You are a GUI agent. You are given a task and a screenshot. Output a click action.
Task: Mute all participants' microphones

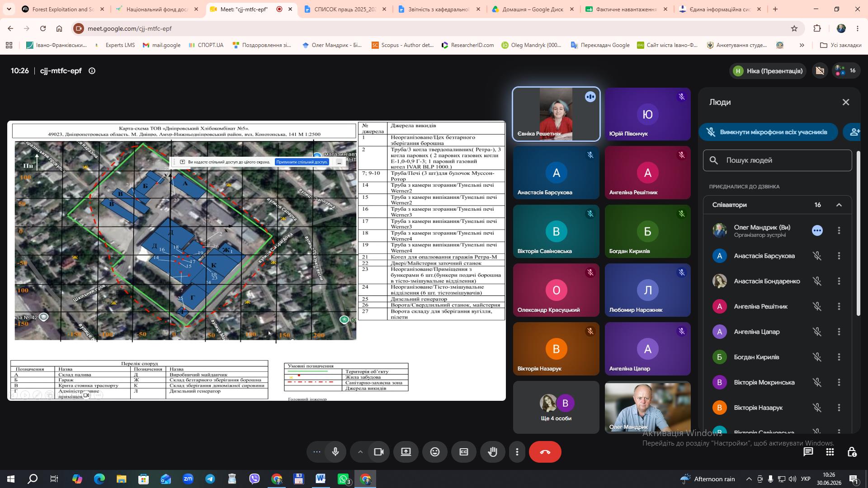tap(768, 132)
